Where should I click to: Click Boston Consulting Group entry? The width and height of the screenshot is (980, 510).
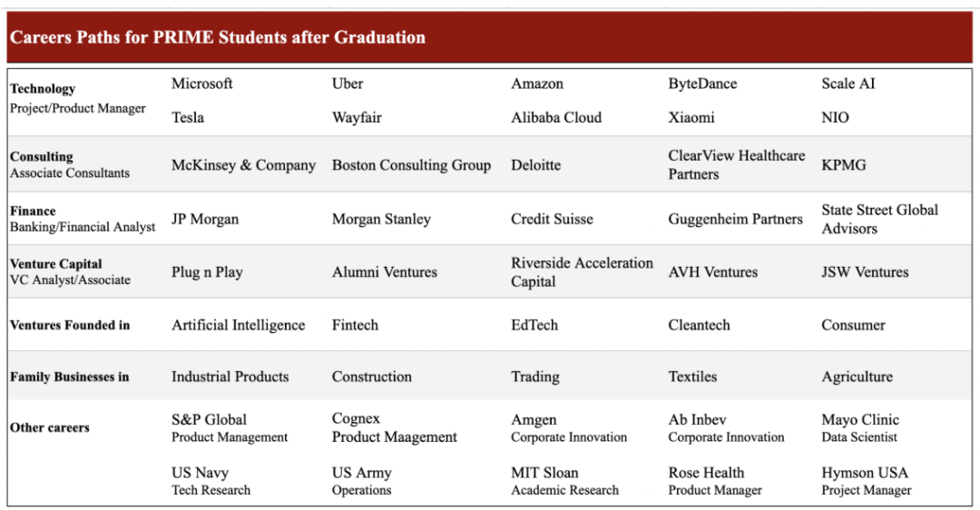(411, 165)
